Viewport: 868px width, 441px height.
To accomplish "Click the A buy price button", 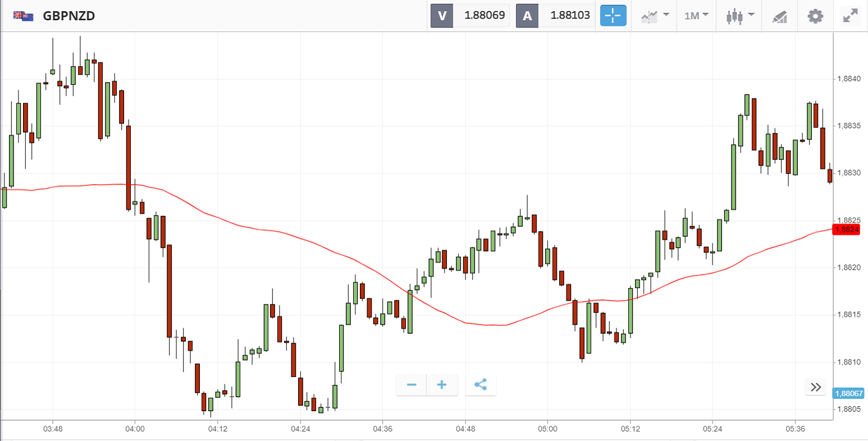I will click(x=556, y=16).
